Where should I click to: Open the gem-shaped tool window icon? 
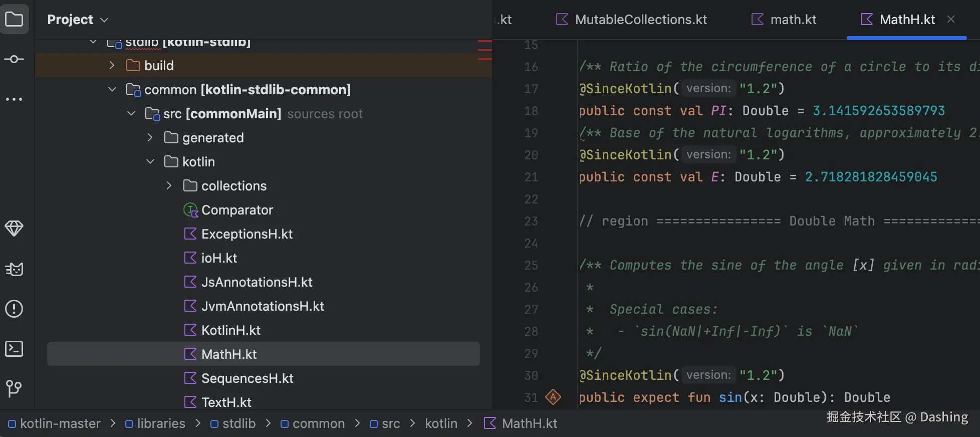[14, 229]
